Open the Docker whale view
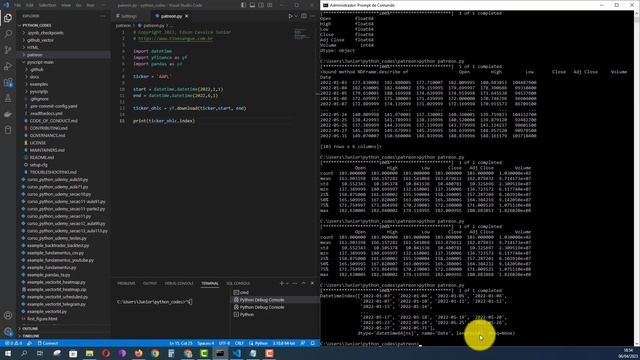This screenshot has width=640, height=360. tap(8, 114)
